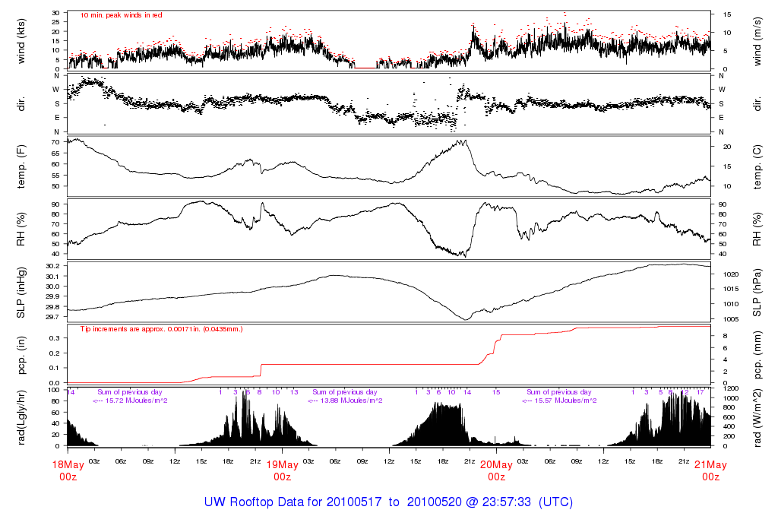Click the 'wind (m/s)' right axis label
This screenshot has height=532, width=778.
pyautogui.click(x=757, y=41)
